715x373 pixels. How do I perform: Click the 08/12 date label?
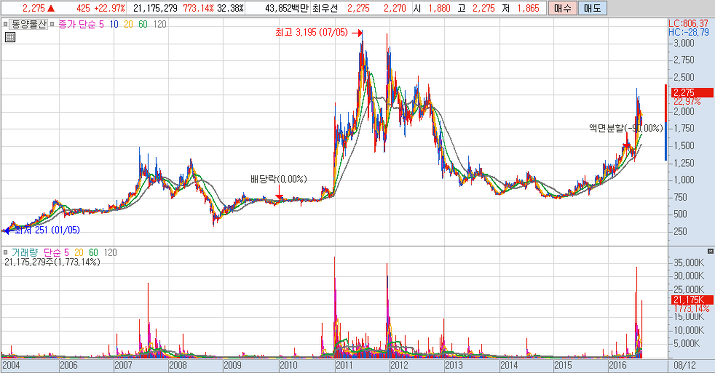(x=684, y=366)
